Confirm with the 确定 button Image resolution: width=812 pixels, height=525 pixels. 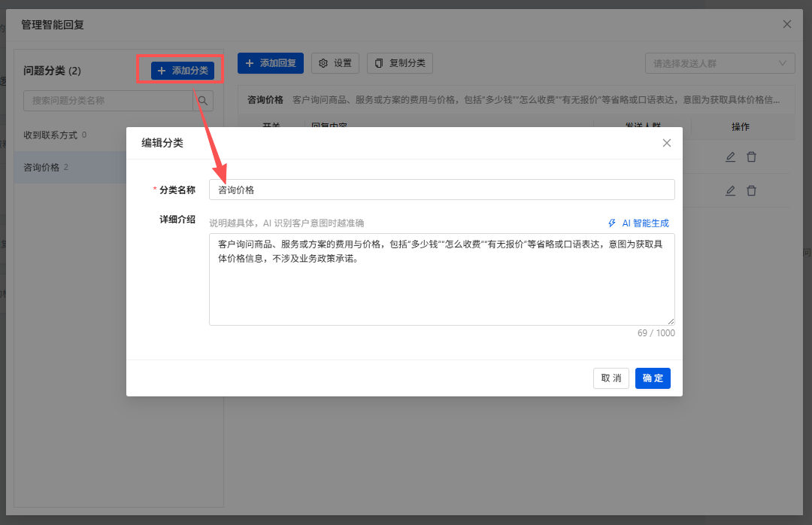point(653,378)
